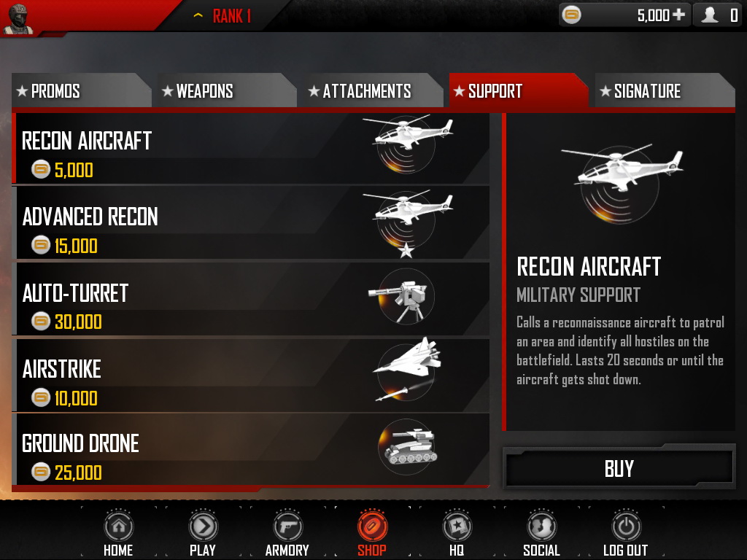Open the friends count icon
This screenshot has width=747, height=560.
point(710,15)
